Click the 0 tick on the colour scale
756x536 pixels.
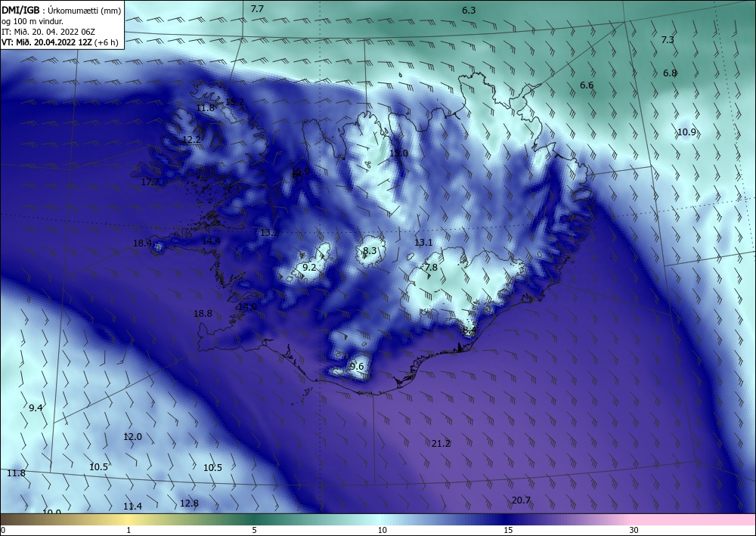(x=3, y=531)
